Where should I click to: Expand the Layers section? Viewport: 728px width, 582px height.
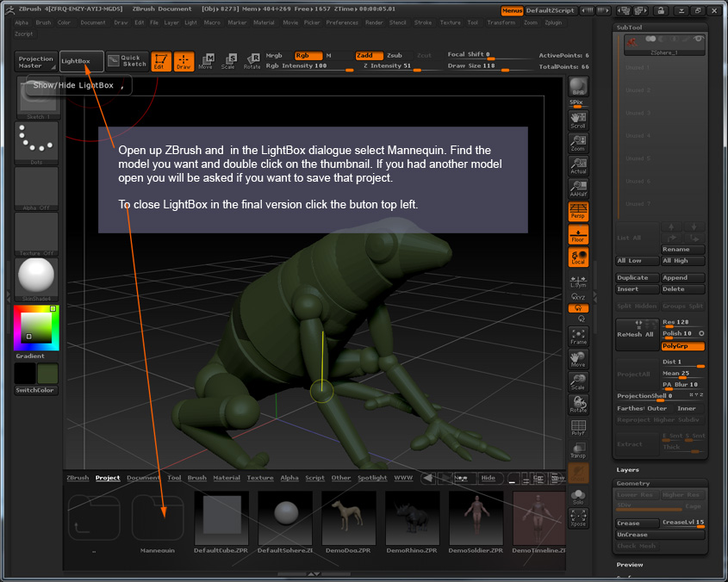[x=628, y=470]
